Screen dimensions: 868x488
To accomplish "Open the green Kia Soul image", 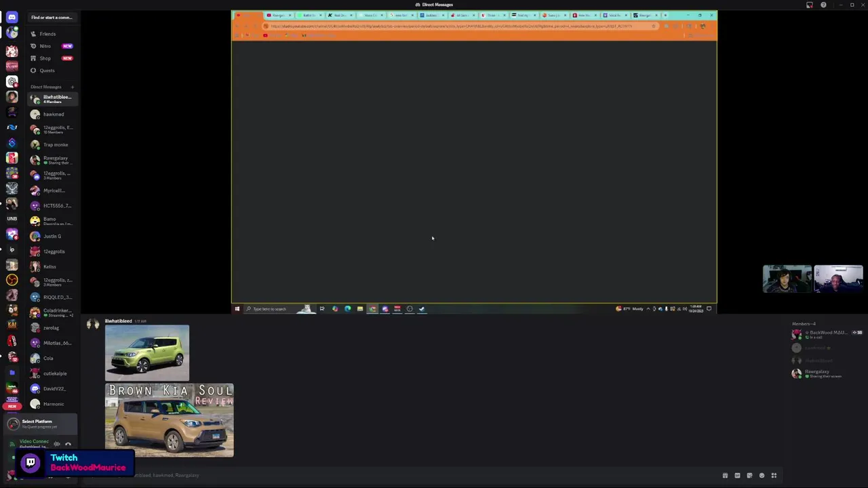I will pos(147,353).
